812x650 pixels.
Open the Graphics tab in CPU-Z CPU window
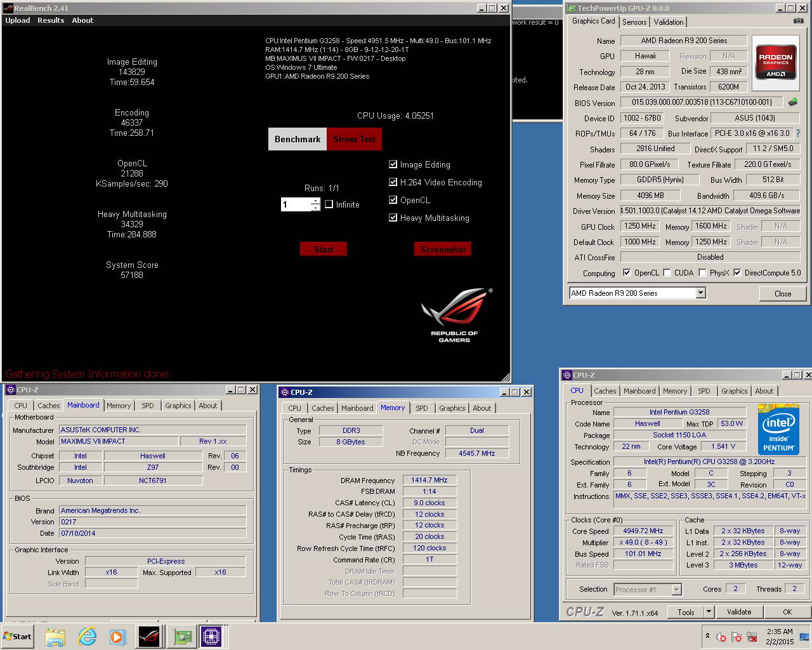tap(735, 391)
